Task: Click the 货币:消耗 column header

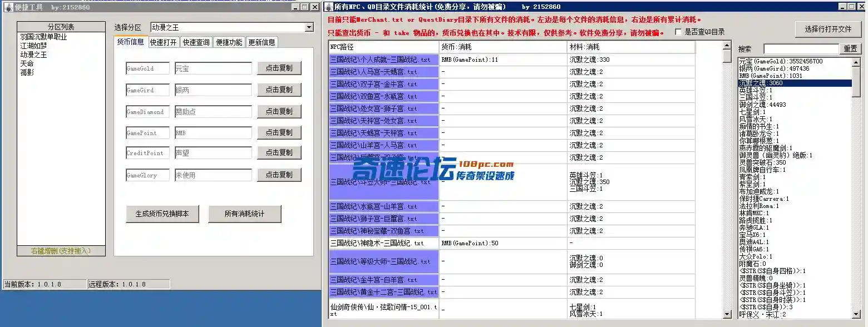Action: pyautogui.click(x=504, y=47)
